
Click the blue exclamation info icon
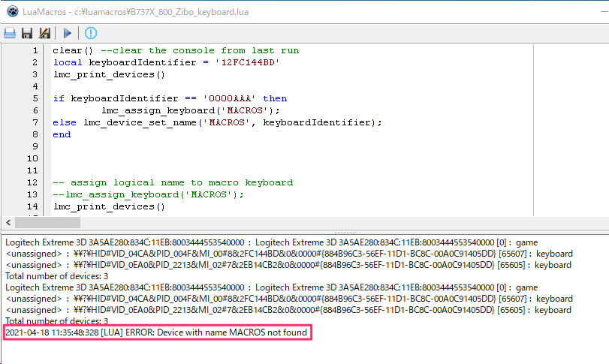(x=91, y=33)
